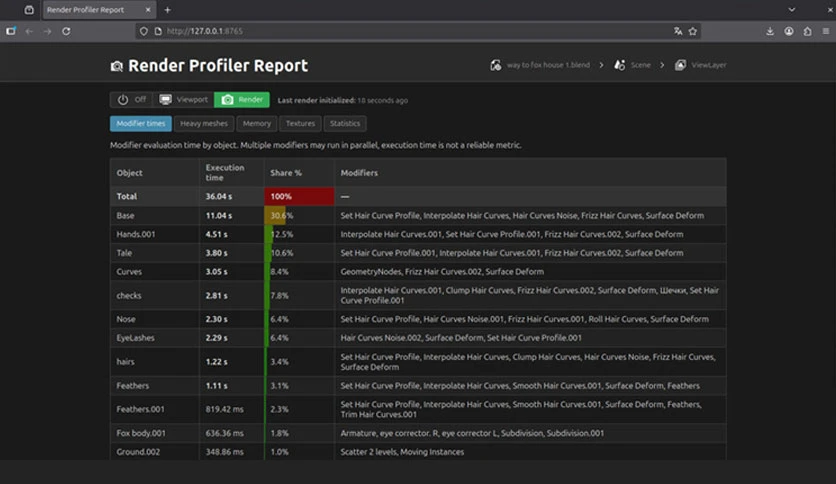Click the Scatter 2 levels, Moving Instances modifiers cell
This screenshot has width=836, height=484.
[x=530, y=451]
